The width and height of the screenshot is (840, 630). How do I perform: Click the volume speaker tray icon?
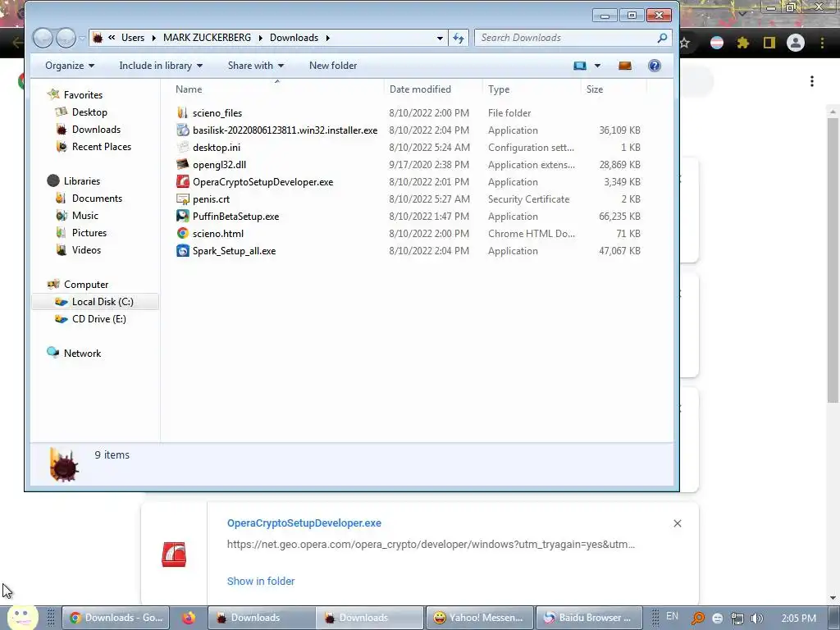coord(756,619)
